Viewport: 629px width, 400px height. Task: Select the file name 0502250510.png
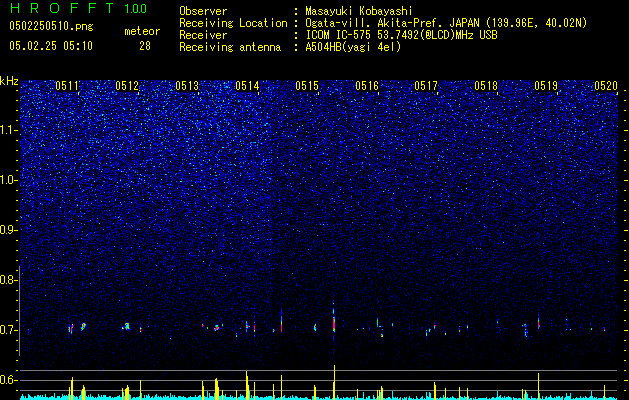pyautogui.click(x=51, y=27)
